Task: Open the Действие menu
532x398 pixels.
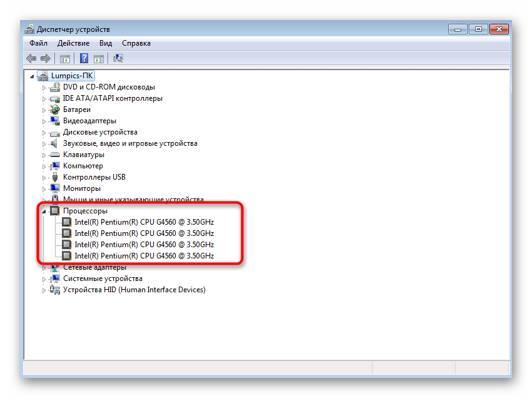Action: 73,43
